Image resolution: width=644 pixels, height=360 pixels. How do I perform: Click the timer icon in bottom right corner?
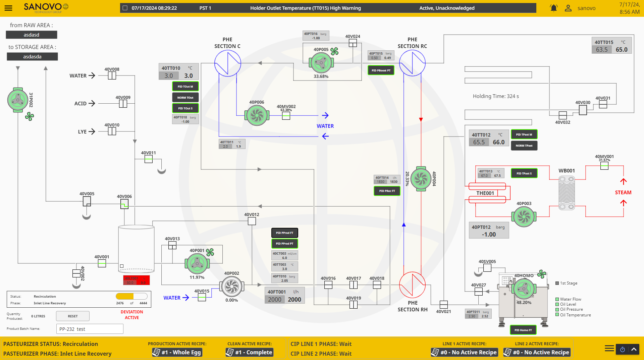tap(623, 349)
